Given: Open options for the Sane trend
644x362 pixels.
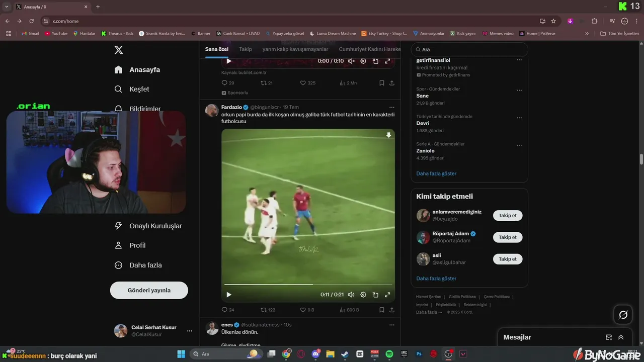Looking at the screenshot, I should [x=519, y=90].
